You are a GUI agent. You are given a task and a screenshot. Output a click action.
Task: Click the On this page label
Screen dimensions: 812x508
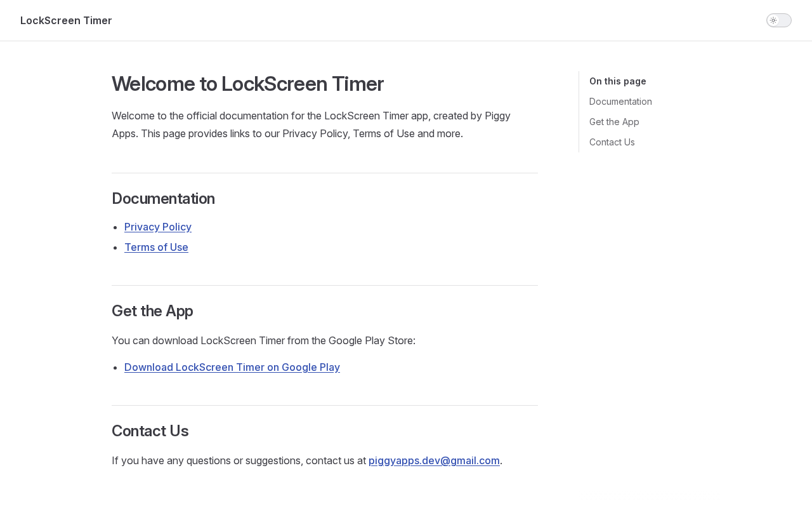tap(618, 81)
